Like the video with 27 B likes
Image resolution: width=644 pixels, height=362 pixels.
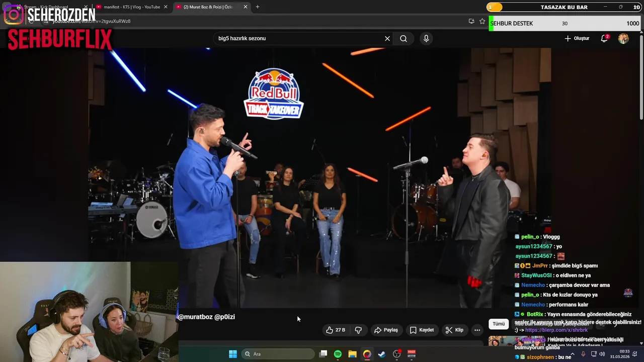click(336, 330)
